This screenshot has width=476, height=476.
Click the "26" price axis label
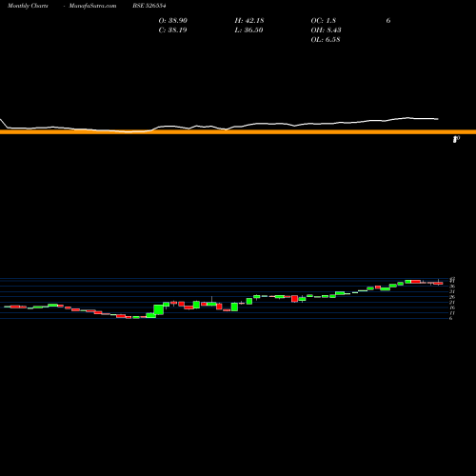point(452,297)
